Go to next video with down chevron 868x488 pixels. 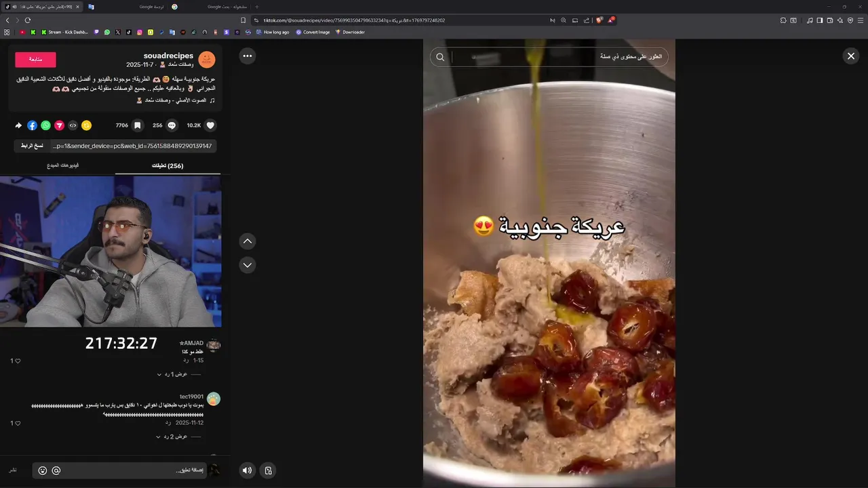click(x=248, y=265)
